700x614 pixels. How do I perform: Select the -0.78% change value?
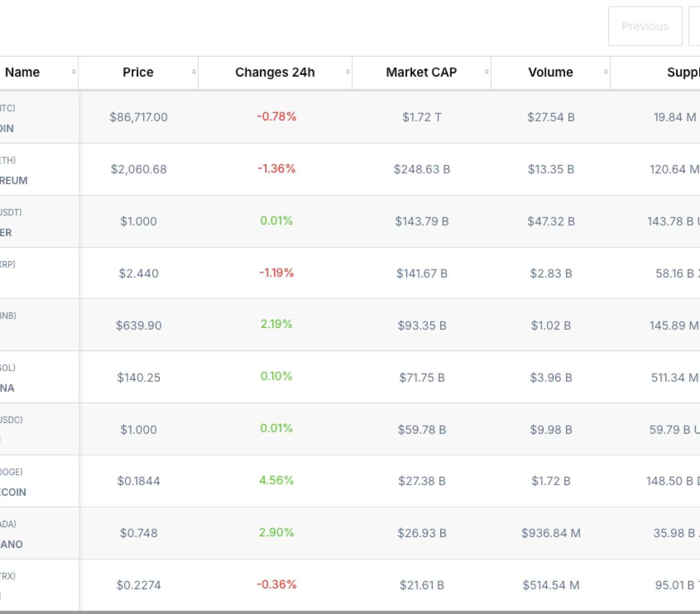[x=276, y=116]
